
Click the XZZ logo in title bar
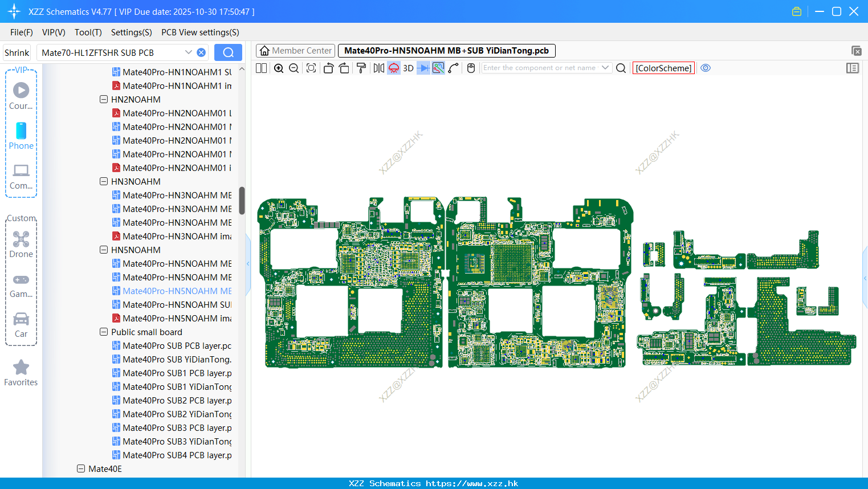coord(14,11)
